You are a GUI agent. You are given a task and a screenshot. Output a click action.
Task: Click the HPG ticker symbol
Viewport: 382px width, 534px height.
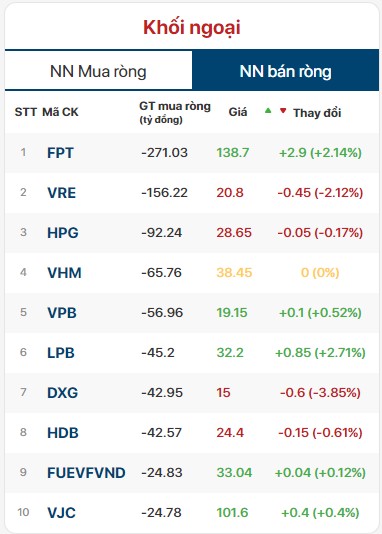click(x=63, y=233)
